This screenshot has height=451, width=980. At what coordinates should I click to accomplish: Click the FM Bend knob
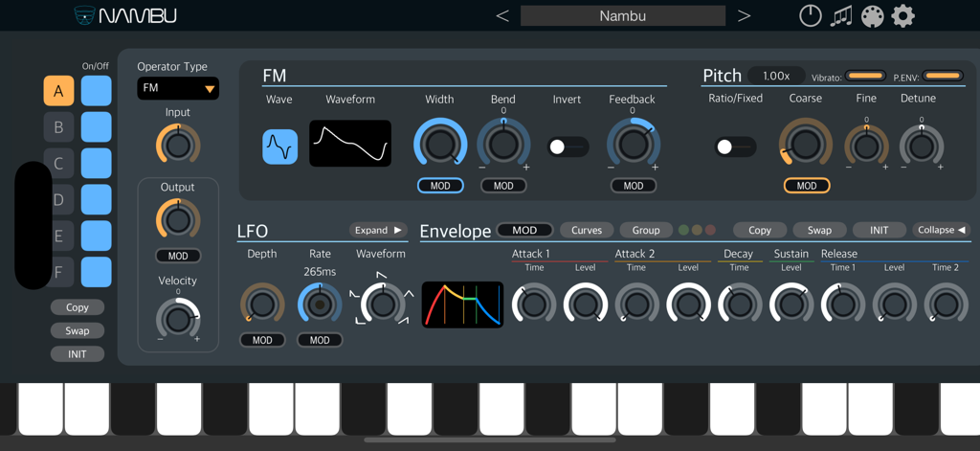click(503, 144)
